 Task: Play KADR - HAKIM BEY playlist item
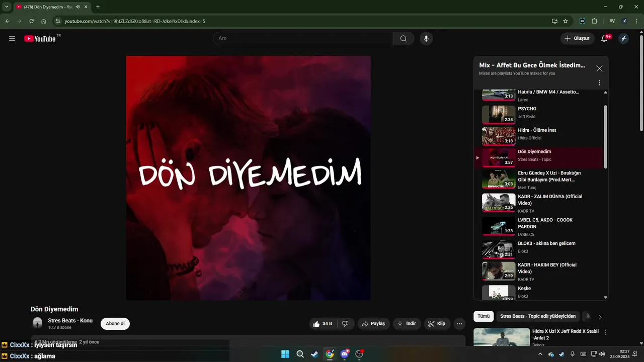(x=538, y=271)
